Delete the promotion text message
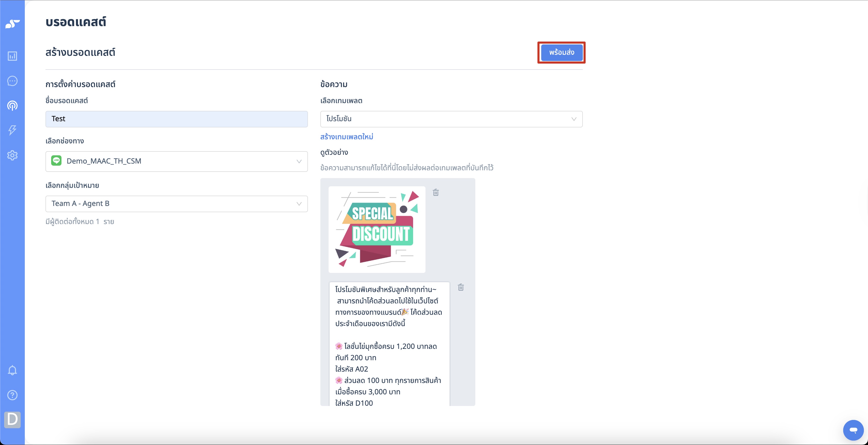This screenshot has height=445, width=868. tap(461, 287)
